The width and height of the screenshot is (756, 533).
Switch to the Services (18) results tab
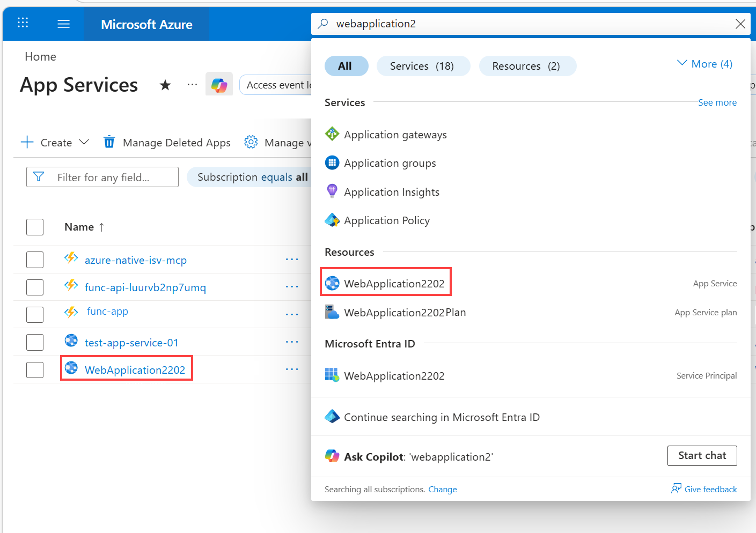pyautogui.click(x=423, y=65)
